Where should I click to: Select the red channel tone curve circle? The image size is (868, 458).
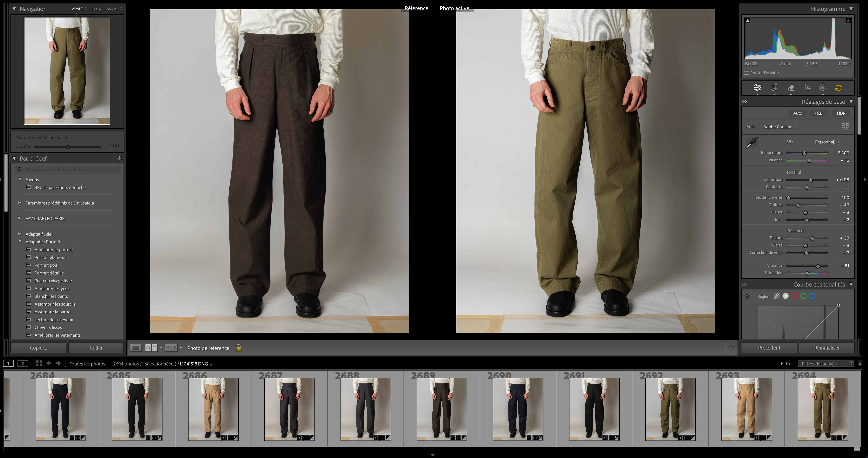795,296
